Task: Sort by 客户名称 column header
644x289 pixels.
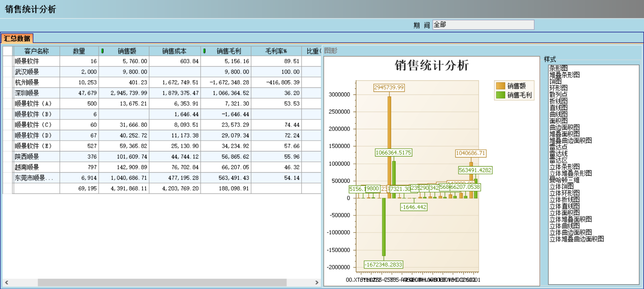Action: pyautogui.click(x=36, y=51)
